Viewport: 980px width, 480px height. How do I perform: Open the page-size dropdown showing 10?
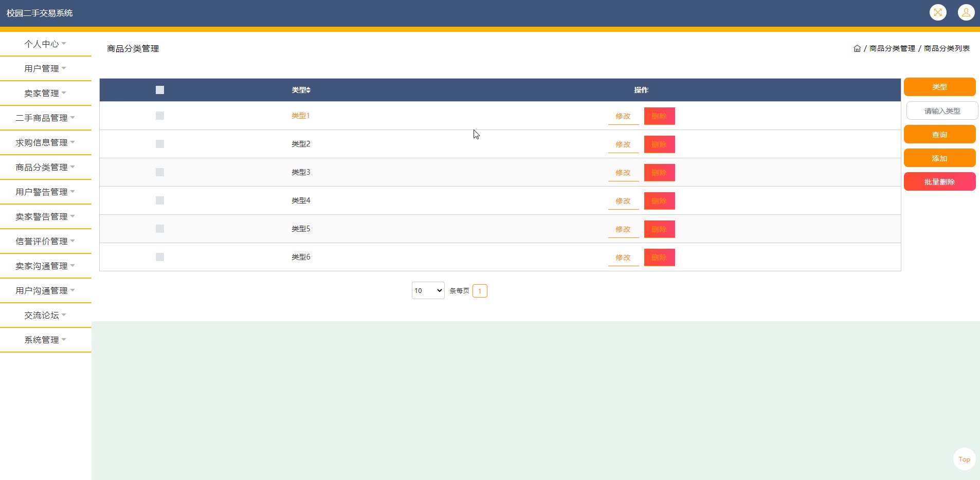(428, 290)
